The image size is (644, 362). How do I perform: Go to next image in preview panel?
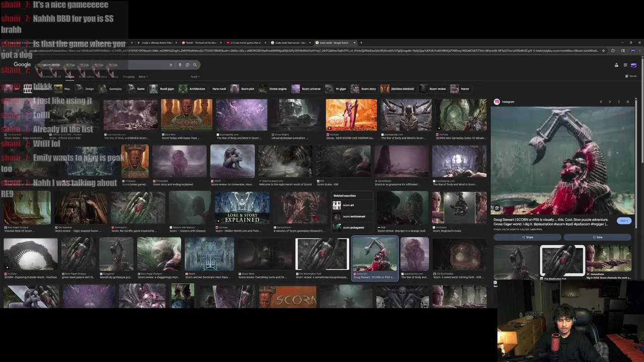(x=610, y=102)
